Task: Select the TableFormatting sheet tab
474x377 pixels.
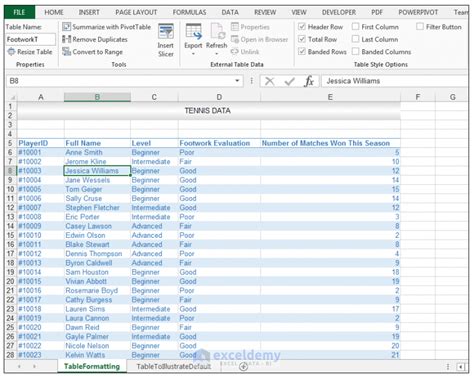Action: point(92,366)
